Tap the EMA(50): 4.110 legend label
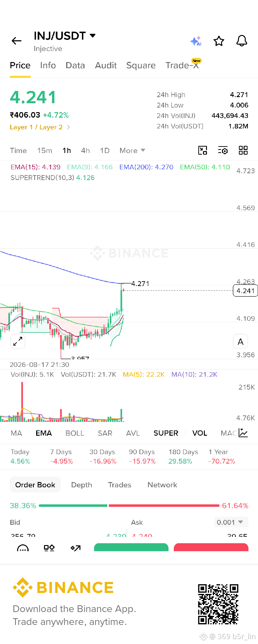The width and height of the screenshot is (258, 644). pos(205,167)
